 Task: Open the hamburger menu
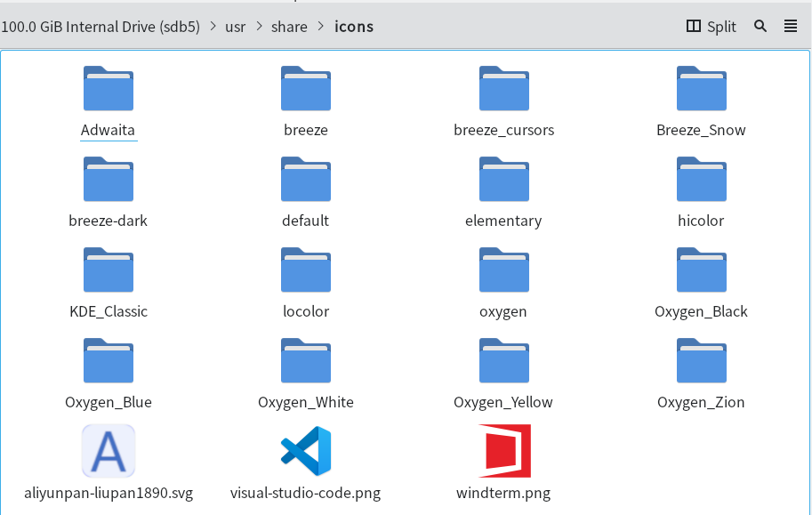(791, 26)
